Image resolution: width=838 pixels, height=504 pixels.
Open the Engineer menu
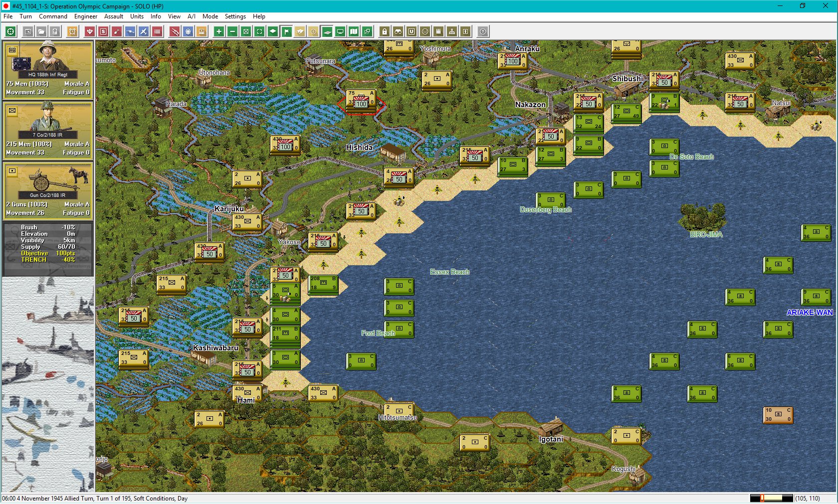pyautogui.click(x=86, y=16)
